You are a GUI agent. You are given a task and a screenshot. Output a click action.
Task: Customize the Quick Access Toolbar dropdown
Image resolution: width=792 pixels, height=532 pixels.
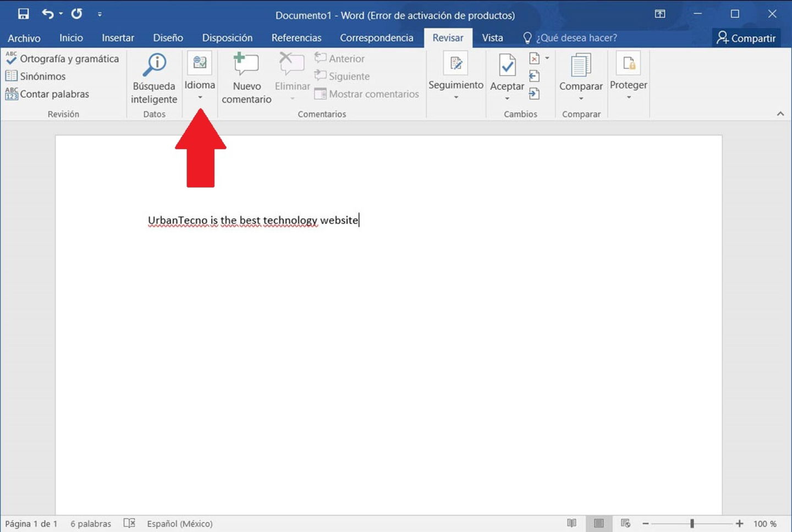[100, 14]
